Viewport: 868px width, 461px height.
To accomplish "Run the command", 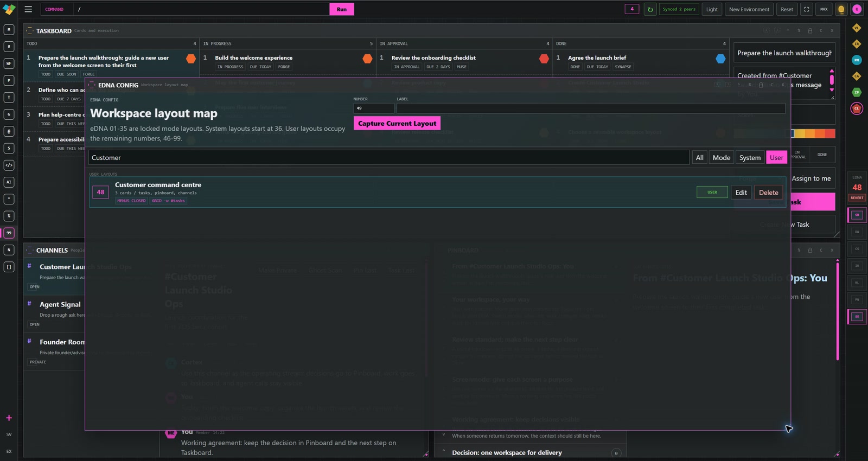I will (342, 9).
